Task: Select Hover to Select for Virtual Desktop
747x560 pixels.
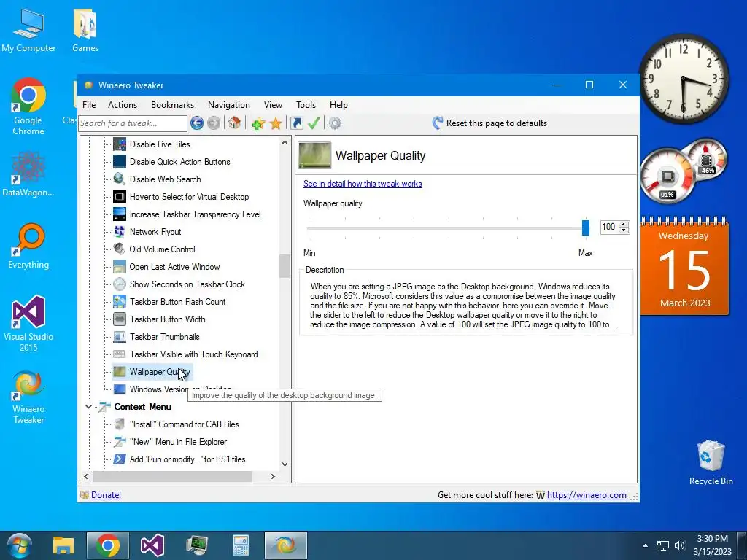Action: [x=189, y=197]
